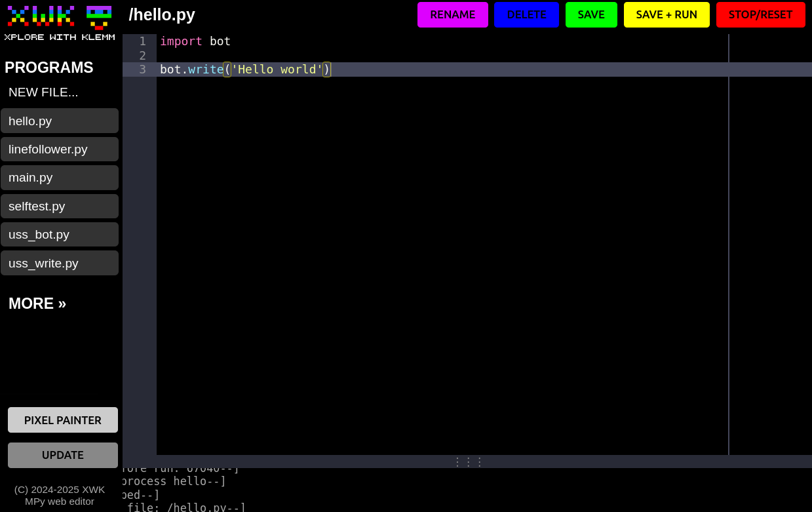Screen dimensions: 812x512
Task: Click the UPDATE button
Action: click(63, 455)
